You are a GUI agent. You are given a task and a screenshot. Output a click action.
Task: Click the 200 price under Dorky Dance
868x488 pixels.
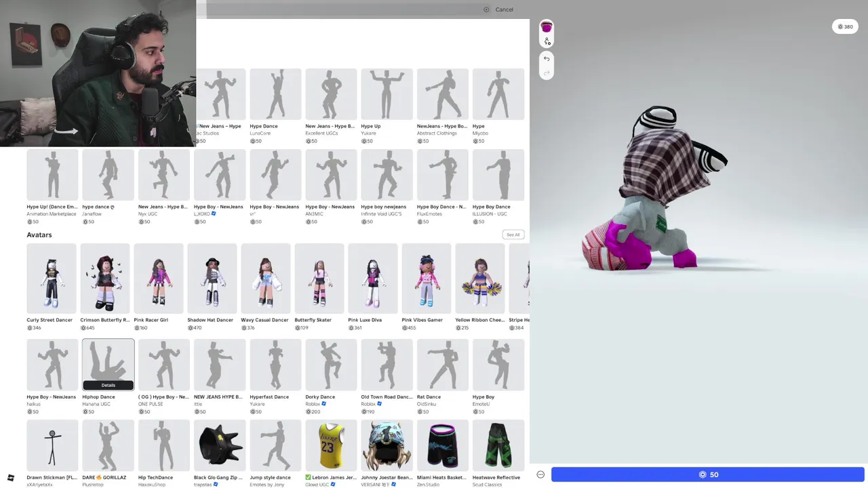[313, 411]
